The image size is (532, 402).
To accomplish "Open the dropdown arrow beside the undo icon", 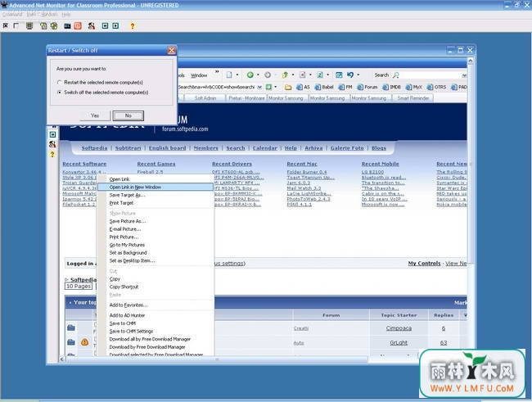I will click(x=358, y=75).
